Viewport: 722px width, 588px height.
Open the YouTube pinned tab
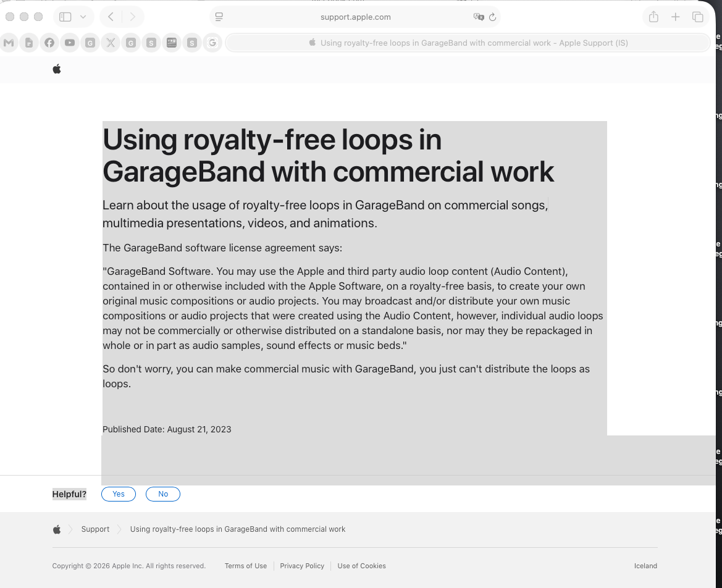point(70,43)
